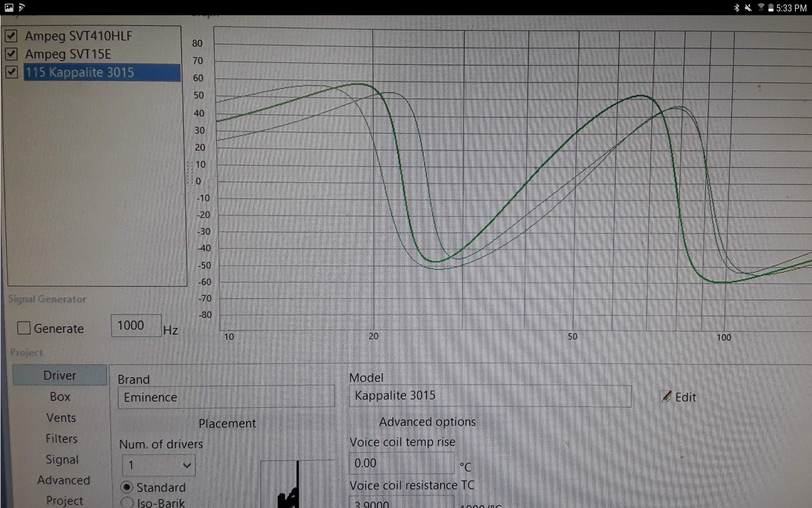Tap the muted sound status icon
The height and width of the screenshot is (508, 812).
(748, 8)
